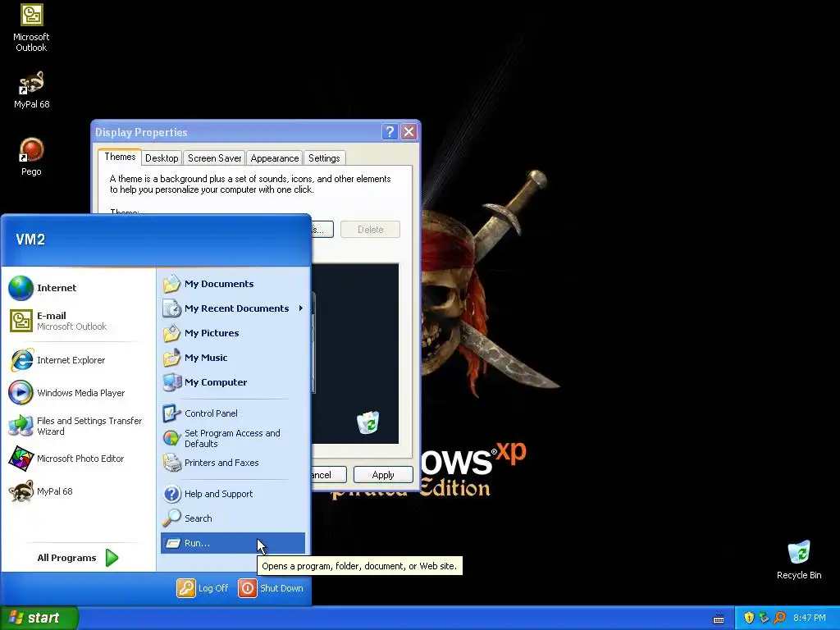Click the on-screen keyboard taskbar icon
Viewport: 840px width, 630px height.
pos(719,619)
